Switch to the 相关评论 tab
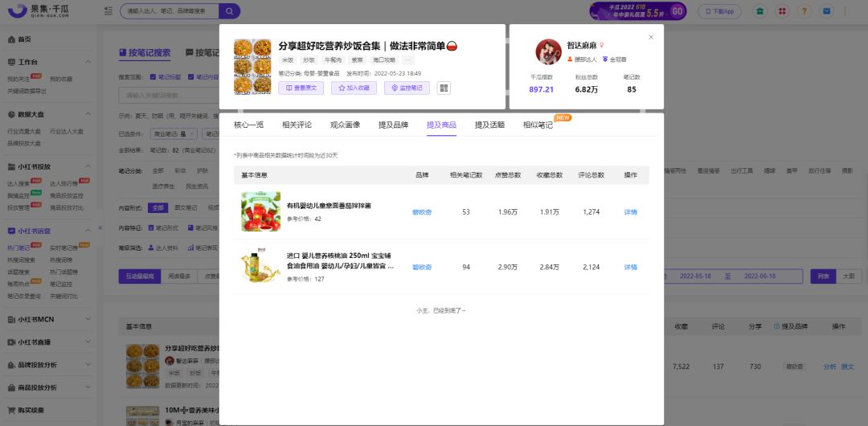The width and height of the screenshot is (868, 426). coord(297,125)
